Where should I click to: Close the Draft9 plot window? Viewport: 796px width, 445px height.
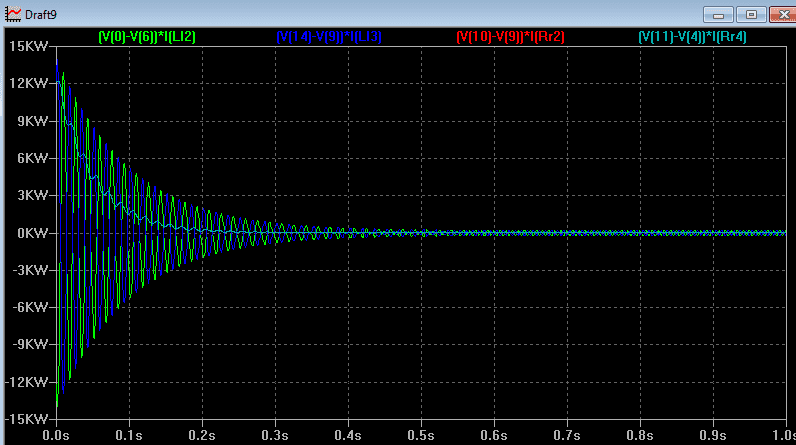pyautogui.click(x=783, y=15)
